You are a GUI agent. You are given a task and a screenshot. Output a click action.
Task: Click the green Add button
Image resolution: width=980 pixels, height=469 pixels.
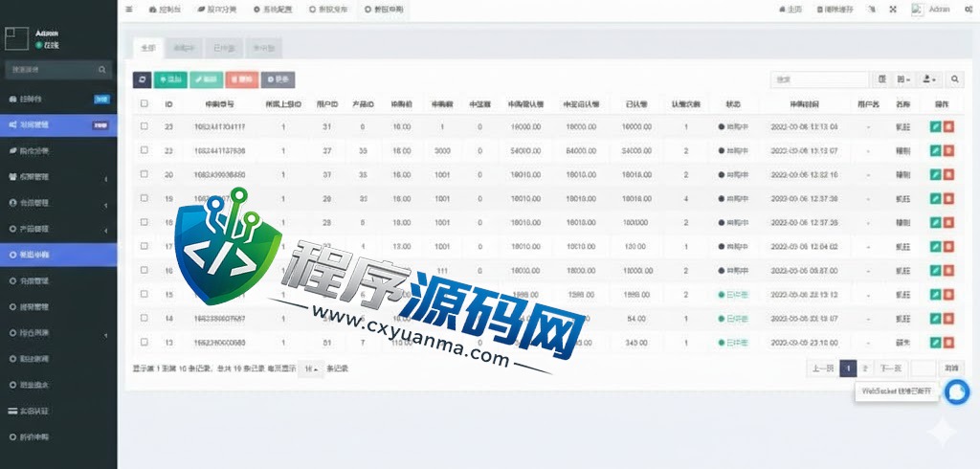170,79
